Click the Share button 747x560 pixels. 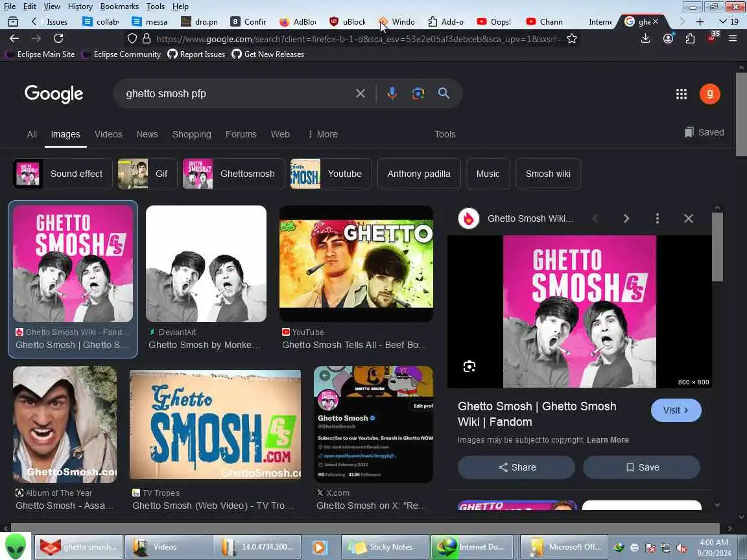coord(516,467)
